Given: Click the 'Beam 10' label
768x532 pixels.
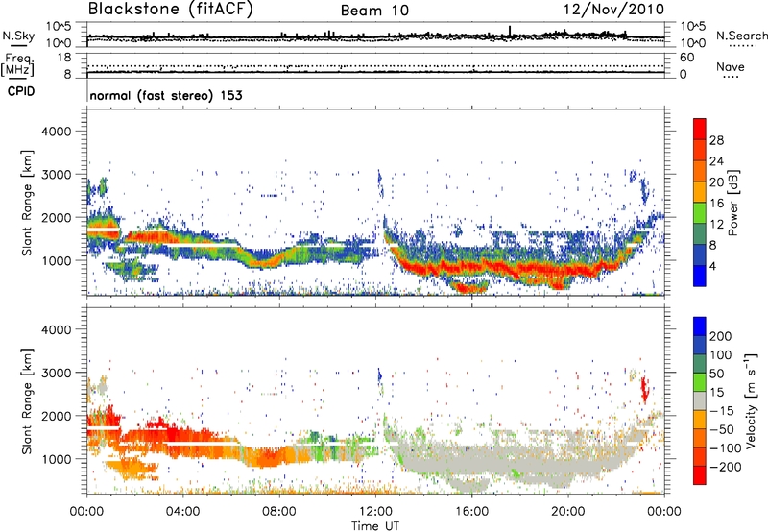Looking at the screenshot, I should [x=374, y=11].
